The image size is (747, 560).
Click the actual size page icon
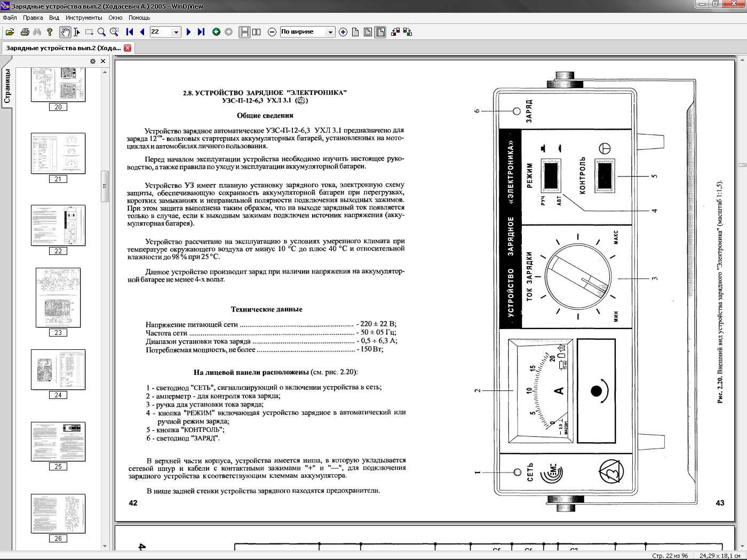(x=355, y=32)
